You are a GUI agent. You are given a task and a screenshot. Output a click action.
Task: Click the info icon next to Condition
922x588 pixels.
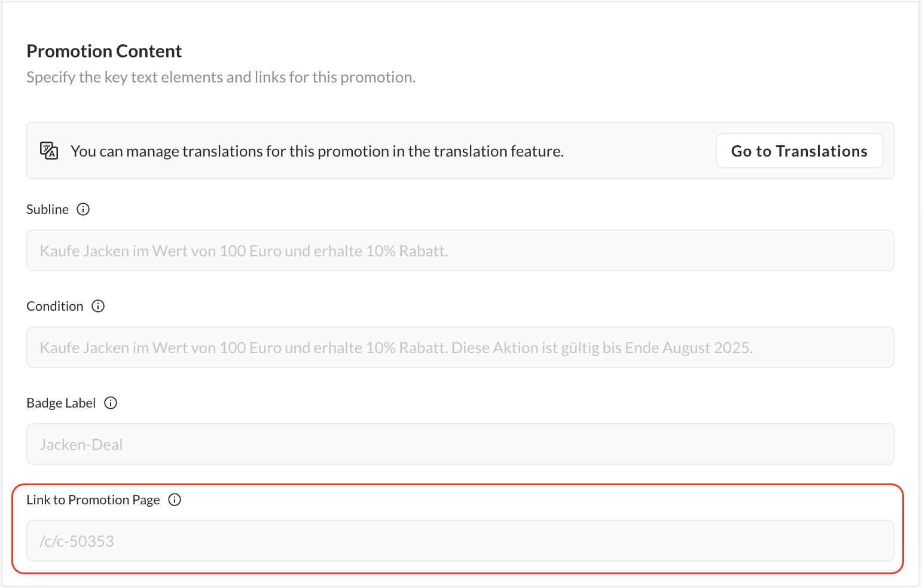point(98,306)
